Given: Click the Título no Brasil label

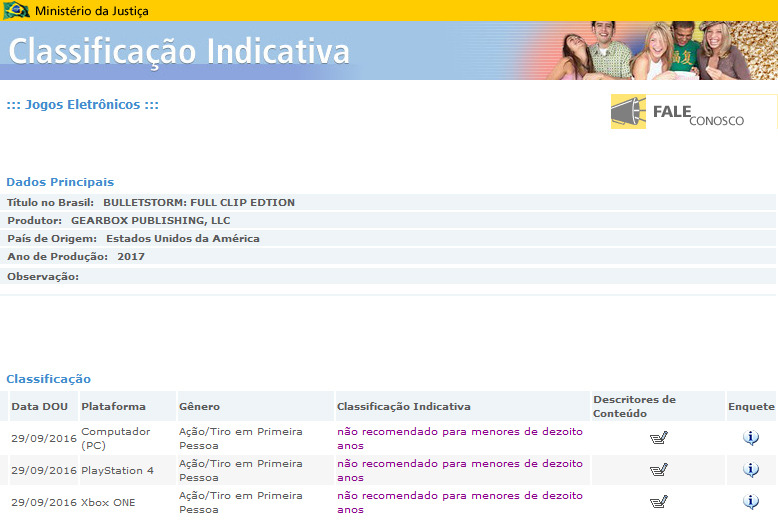Looking at the screenshot, I should [50, 202].
